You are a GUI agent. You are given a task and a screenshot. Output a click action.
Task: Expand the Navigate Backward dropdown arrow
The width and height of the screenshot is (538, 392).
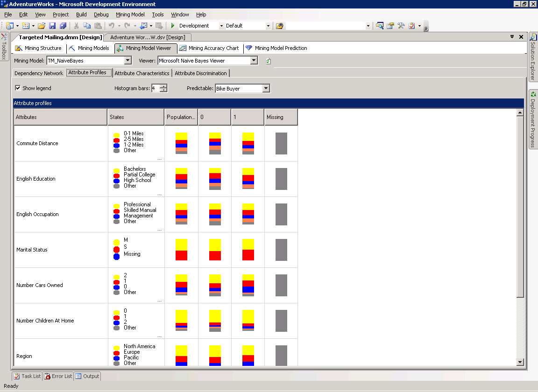151,26
